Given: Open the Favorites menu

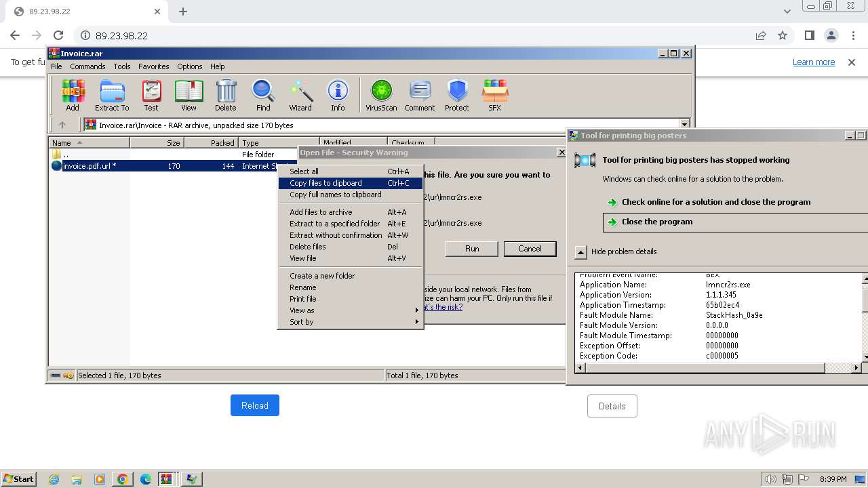Looking at the screenshot, I should tap(154, 66).
